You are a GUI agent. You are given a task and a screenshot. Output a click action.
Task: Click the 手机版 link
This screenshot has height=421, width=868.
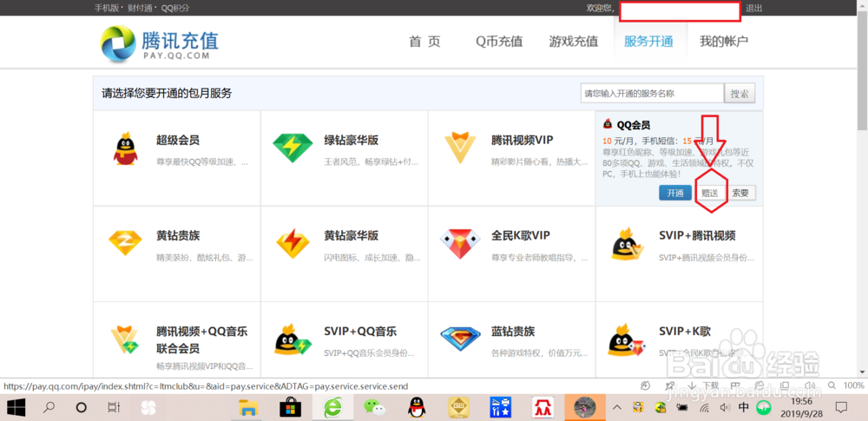tap(106, 9)
